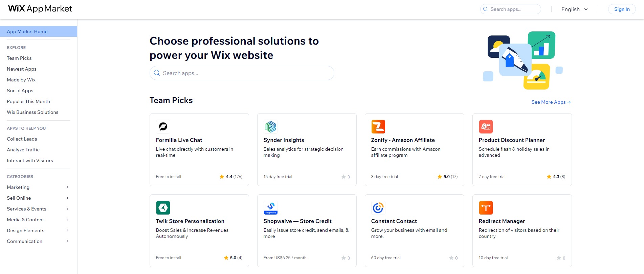Viewport: 644px width, 274px height.
Task: Select App Market Home sidebar item
Action: (x=39, y=31)
